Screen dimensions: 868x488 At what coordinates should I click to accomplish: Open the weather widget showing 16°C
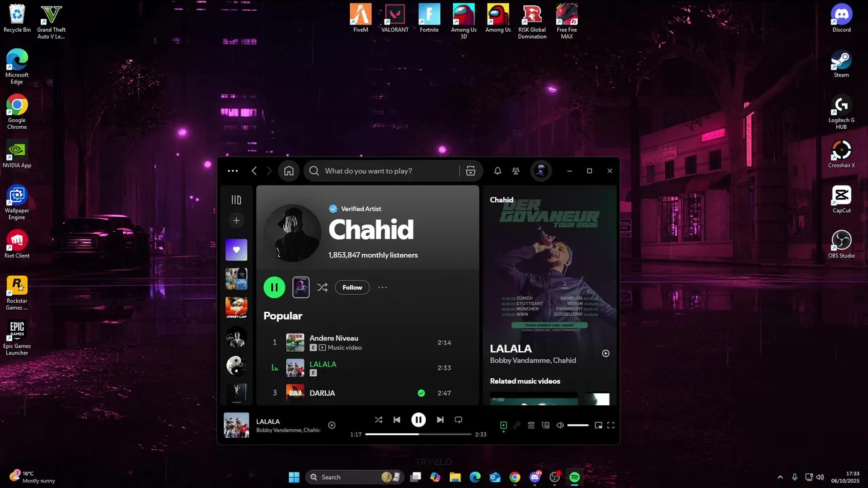pos(32,477)
